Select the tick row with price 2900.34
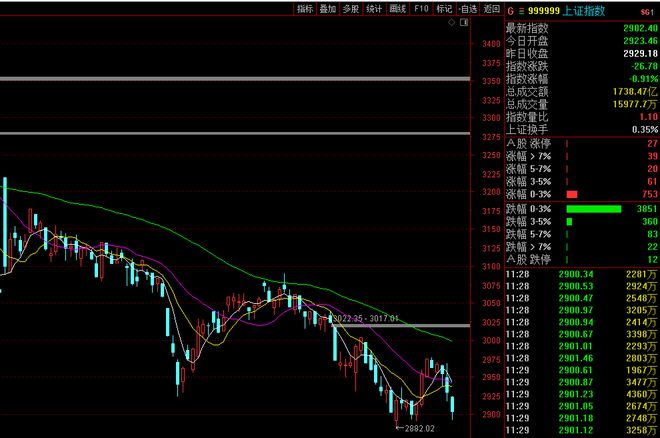This screenshot has width=660, height=438. pos(581,274)
